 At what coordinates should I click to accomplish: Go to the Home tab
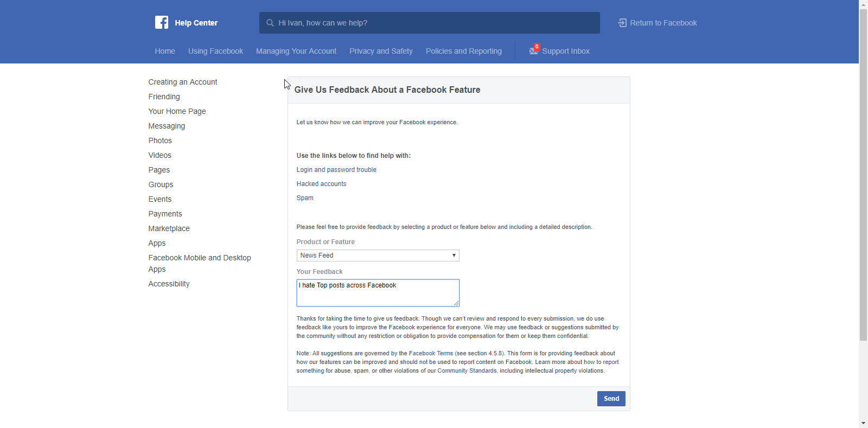click(165, 51)
